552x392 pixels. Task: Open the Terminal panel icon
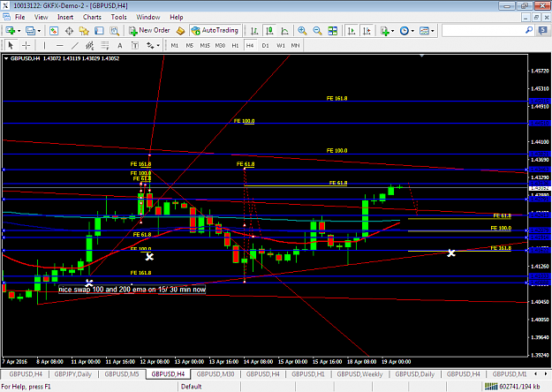point(99,31)
